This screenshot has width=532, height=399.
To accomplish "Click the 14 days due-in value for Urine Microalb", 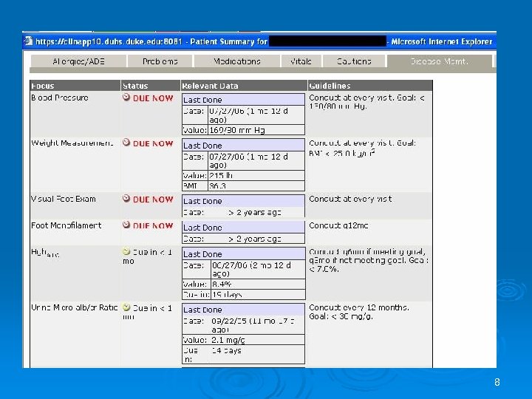I will pyautogui.click(x=226, y=350).
